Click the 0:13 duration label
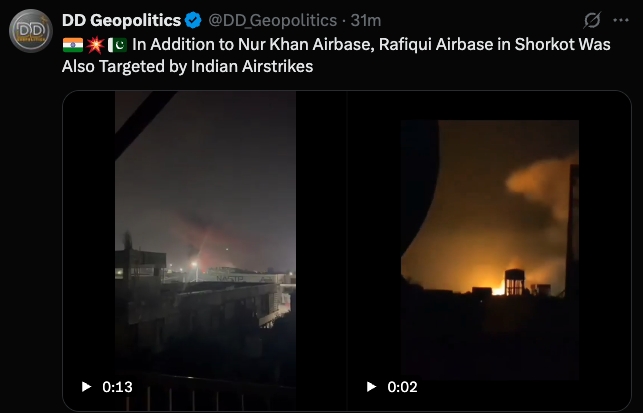The image size is (643, 413). coord(117,387)
